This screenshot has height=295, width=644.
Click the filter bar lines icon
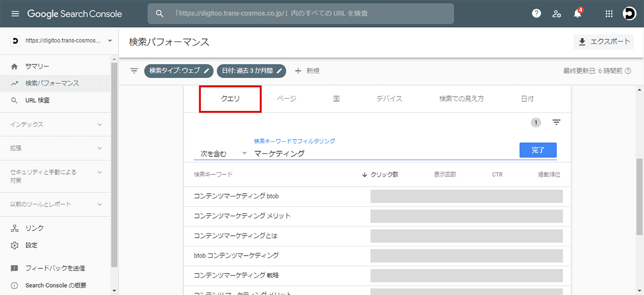tap(134, 71)
